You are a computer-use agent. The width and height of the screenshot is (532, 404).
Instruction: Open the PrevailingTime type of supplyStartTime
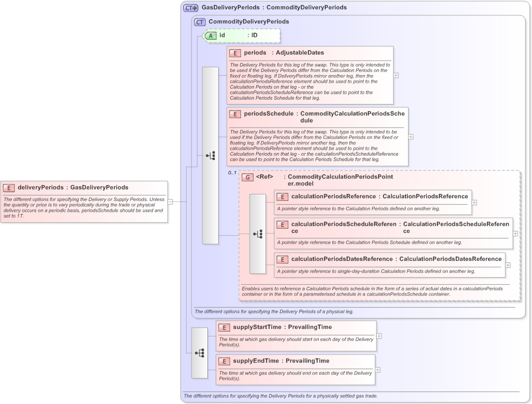310,327
